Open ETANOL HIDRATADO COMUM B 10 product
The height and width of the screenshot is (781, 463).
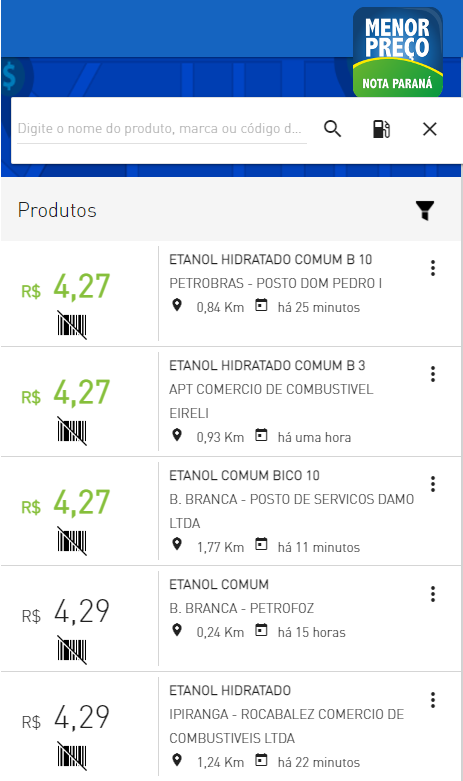tap(270, 260)
